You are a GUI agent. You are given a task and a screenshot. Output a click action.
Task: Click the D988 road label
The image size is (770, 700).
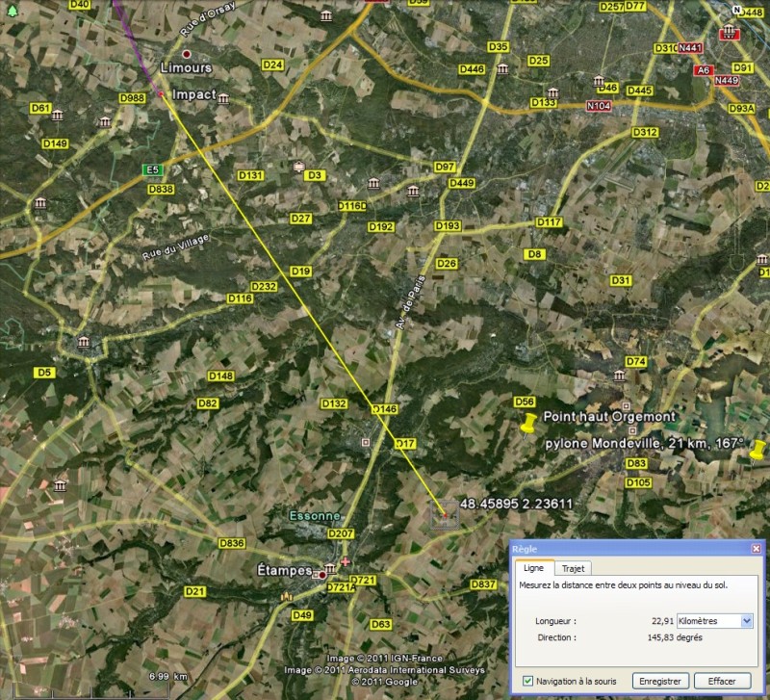pos(133,98)
